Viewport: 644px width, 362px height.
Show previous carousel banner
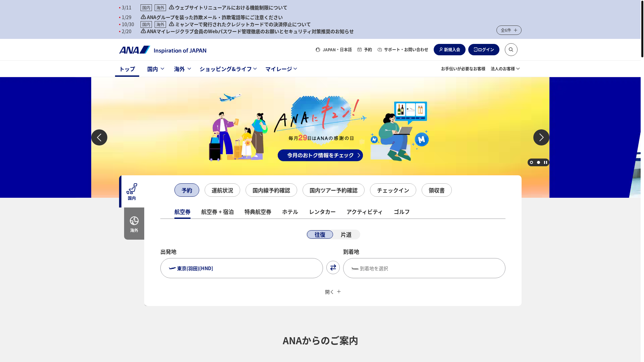99,137
